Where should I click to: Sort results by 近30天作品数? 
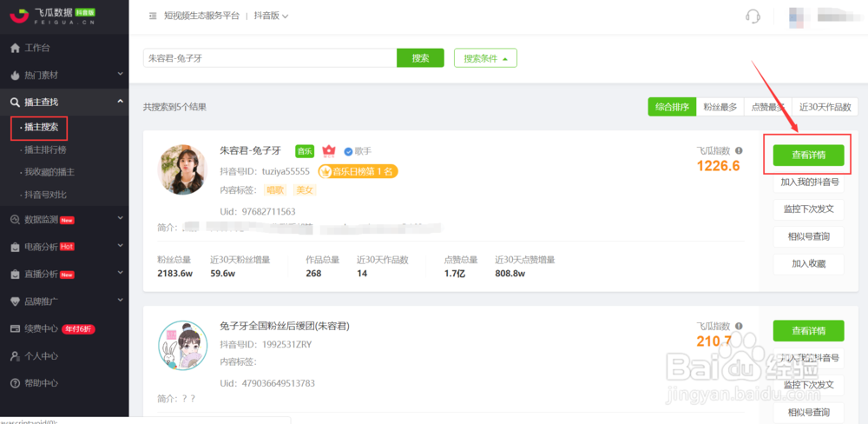pyautogui.click(x=825, y=108)
